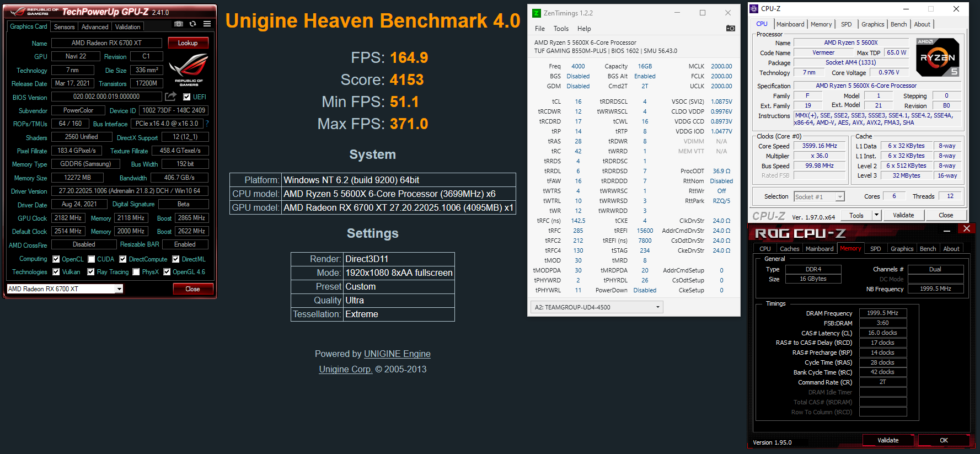
Task: Toggle the OpenCL checkbox
Action: [x=56, y=259]
